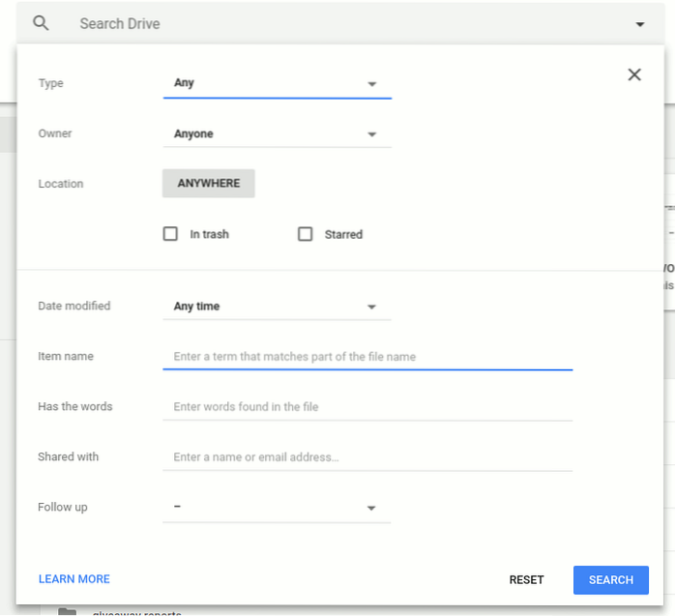This screenshot has height=616, width=675.
Task: Focus the Item name field
Action: click(367, 357)
